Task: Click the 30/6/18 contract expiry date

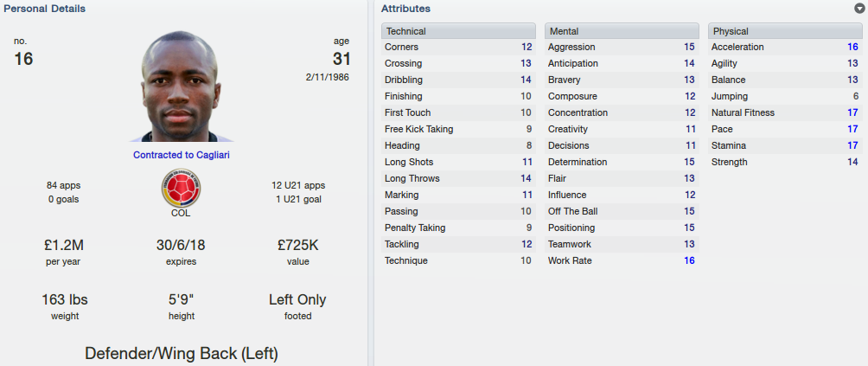Action: [181, 245]
